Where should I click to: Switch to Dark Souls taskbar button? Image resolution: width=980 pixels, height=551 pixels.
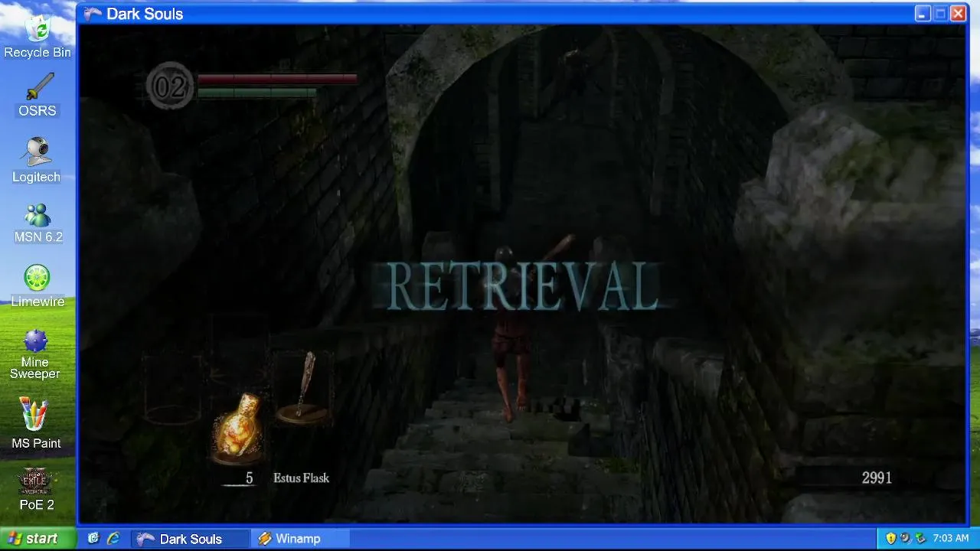pos(190,539)
